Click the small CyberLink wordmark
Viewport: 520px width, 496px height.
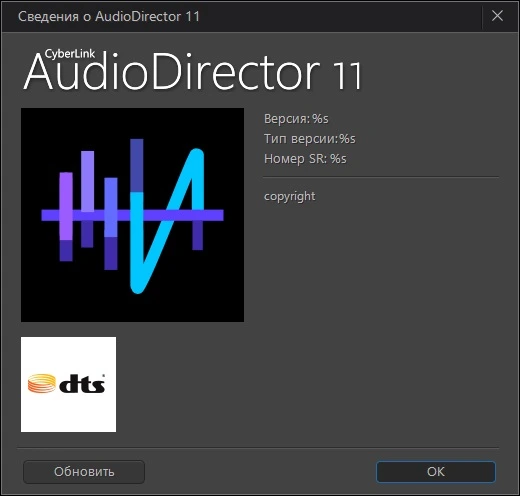[70, 54]
